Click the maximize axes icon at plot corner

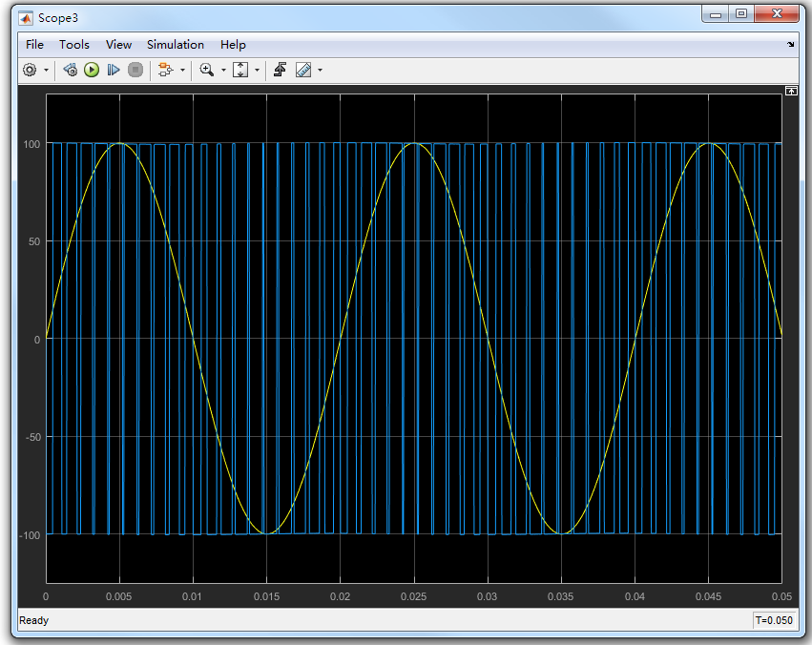coord(791,91)
